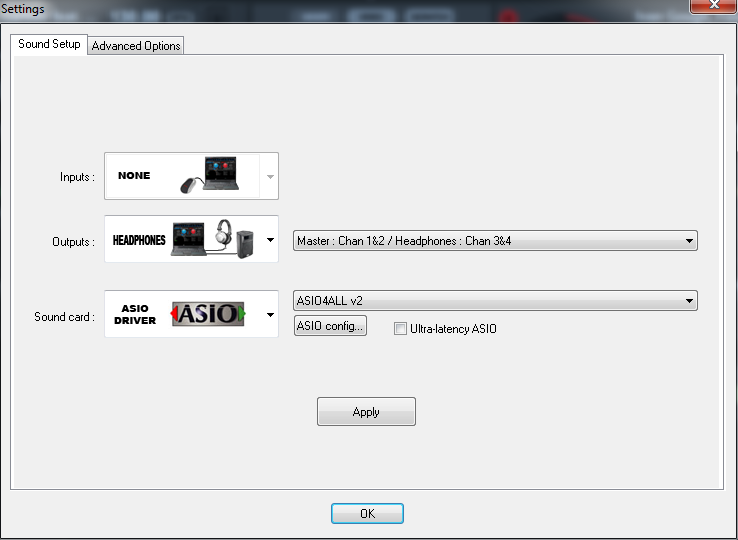Click the Outputs label
This screenshot has width=738, height=540.
coord(73,242)
